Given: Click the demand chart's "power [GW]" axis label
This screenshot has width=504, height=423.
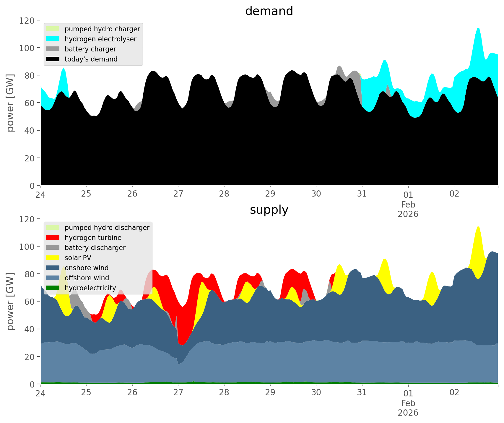Looking at the screenshot, I should 10,103.
